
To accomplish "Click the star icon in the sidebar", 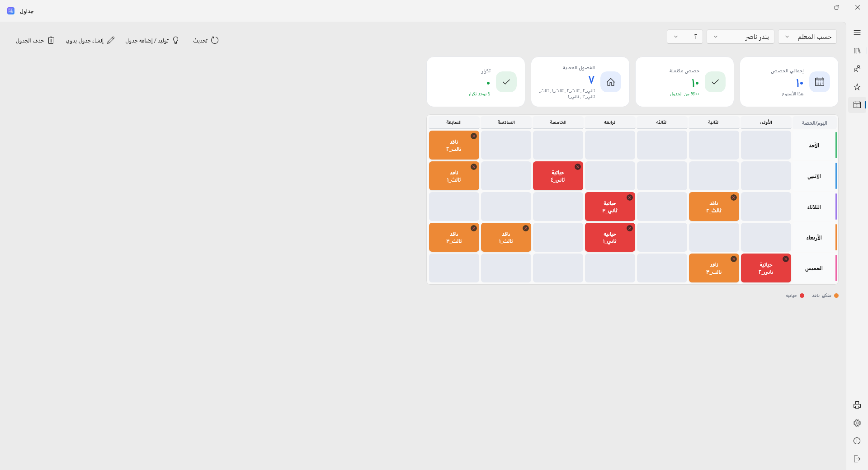I will click(x=857, y=87).
